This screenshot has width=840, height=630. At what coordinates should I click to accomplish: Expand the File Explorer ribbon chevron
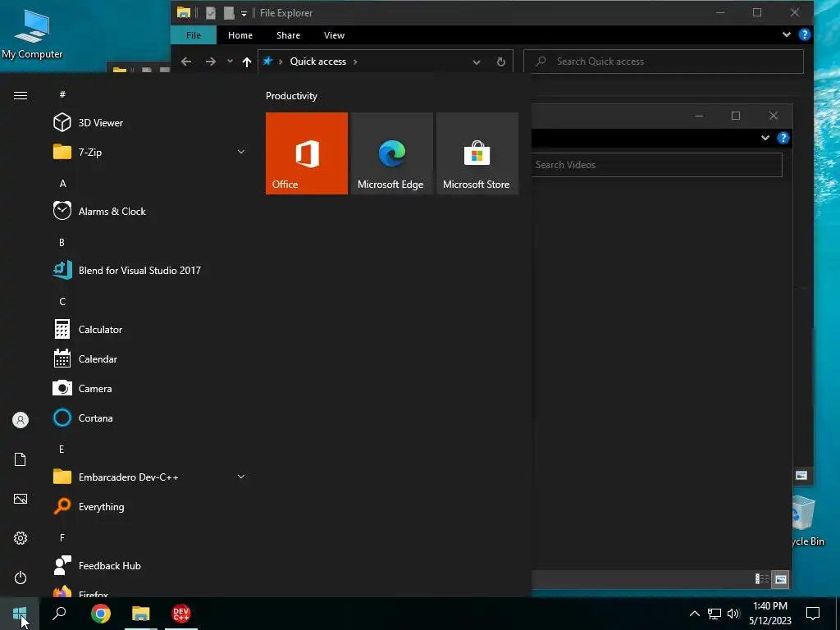(x=786, y=34)
